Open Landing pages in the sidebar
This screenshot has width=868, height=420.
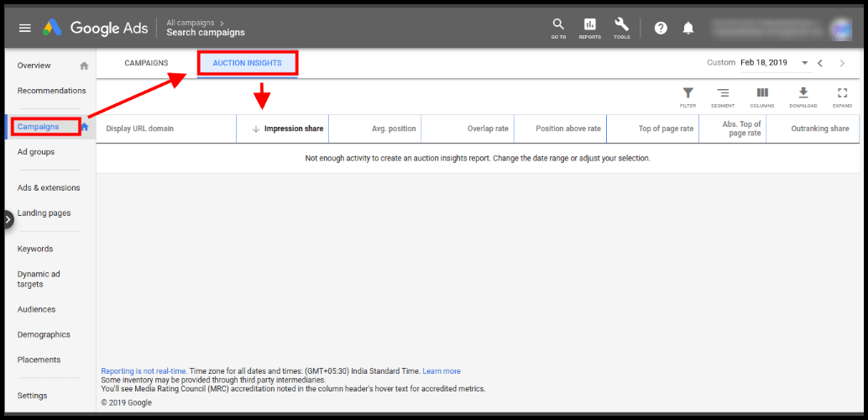point(44,213)
